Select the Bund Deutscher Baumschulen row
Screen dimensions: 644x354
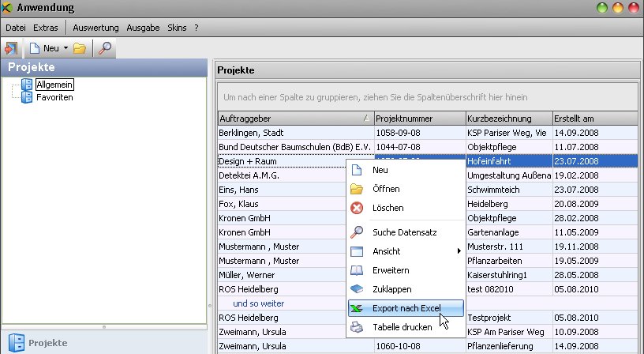pyautogui.click(x=428, y=147)
